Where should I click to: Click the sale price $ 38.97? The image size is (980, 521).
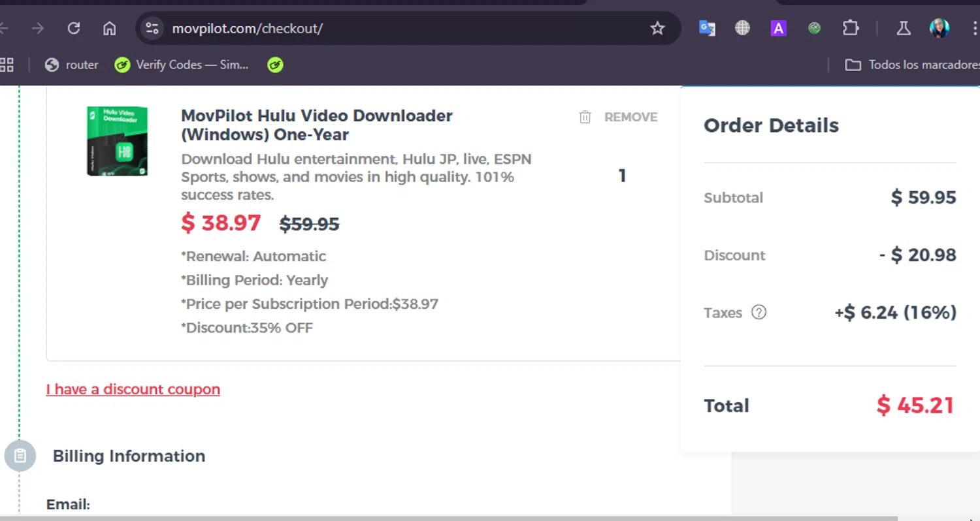click(x=221, y=223)
